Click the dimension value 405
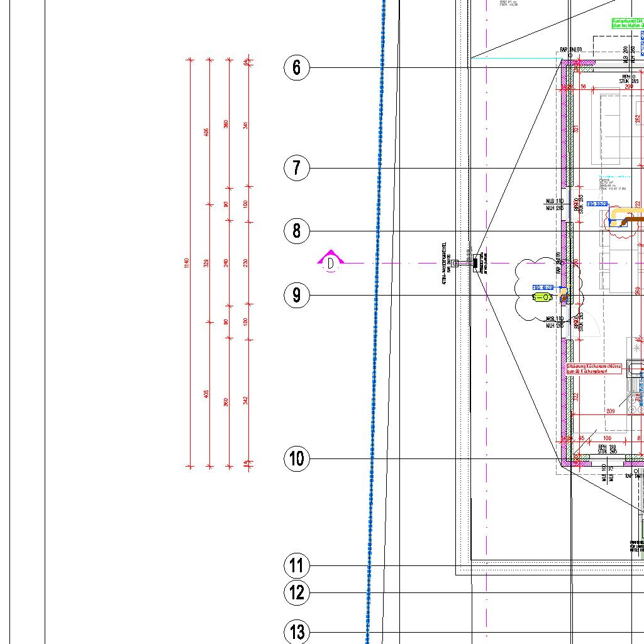Viewport: 644px width, 644px height. click(206, 394)
